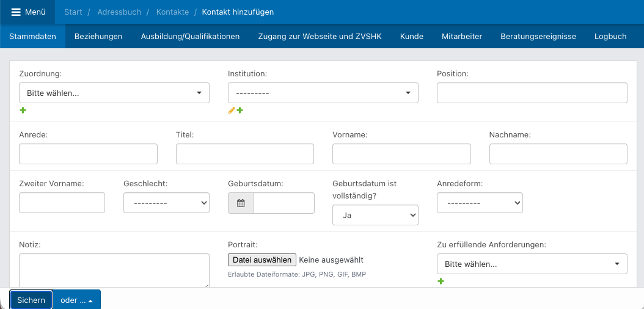Open the Logbuch tab
The height and width of the screenshot is (309, 644).
pyautogui.click(x=610, y=36)
